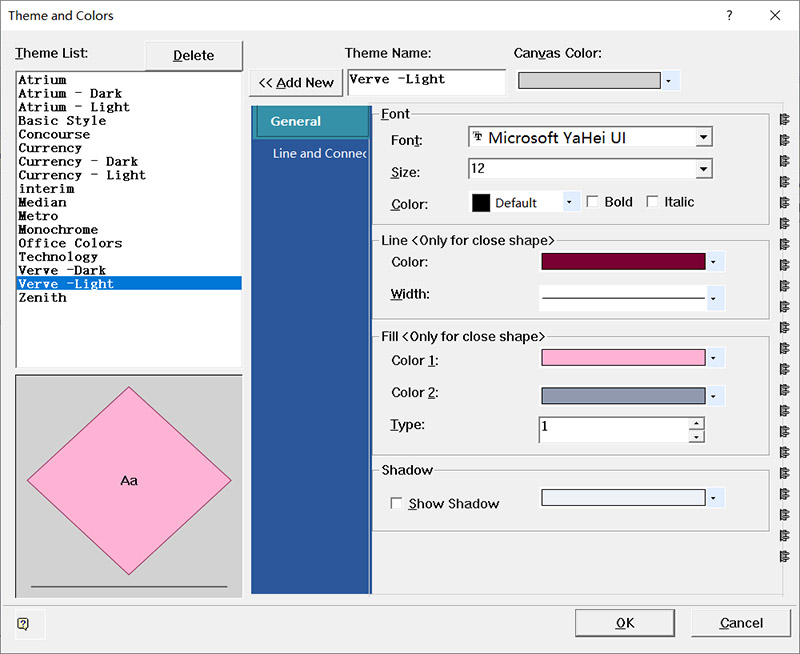Image resolution: width=800 pixels, height=654 pixels.
Task: Click the gray Canvas Color swatch
Action: [x=589, y=80]
